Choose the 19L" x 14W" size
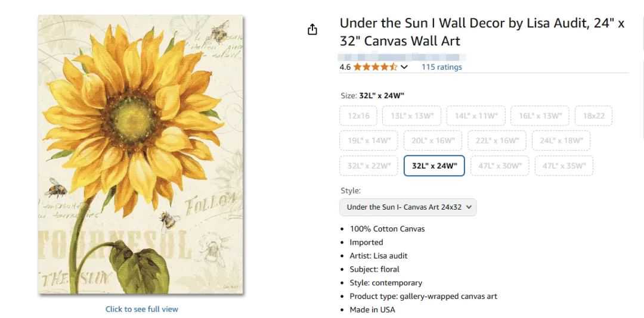 (x=369, y=141)
